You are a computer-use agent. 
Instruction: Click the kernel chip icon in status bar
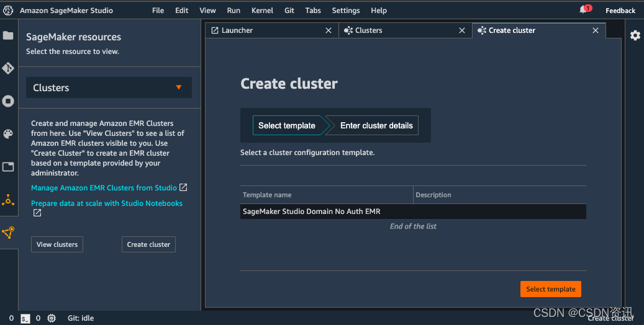click(x=52, y=318)
